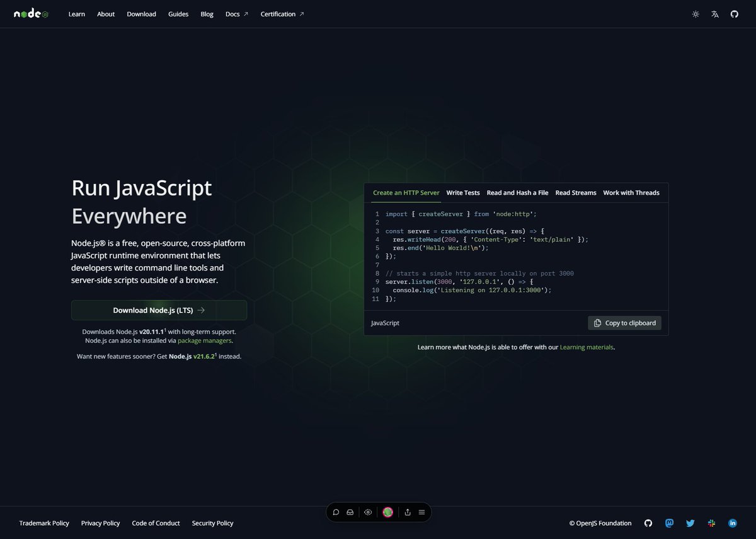Open the Guides nav item
This screenshot has height=539, width=756.
pos(178,14)
